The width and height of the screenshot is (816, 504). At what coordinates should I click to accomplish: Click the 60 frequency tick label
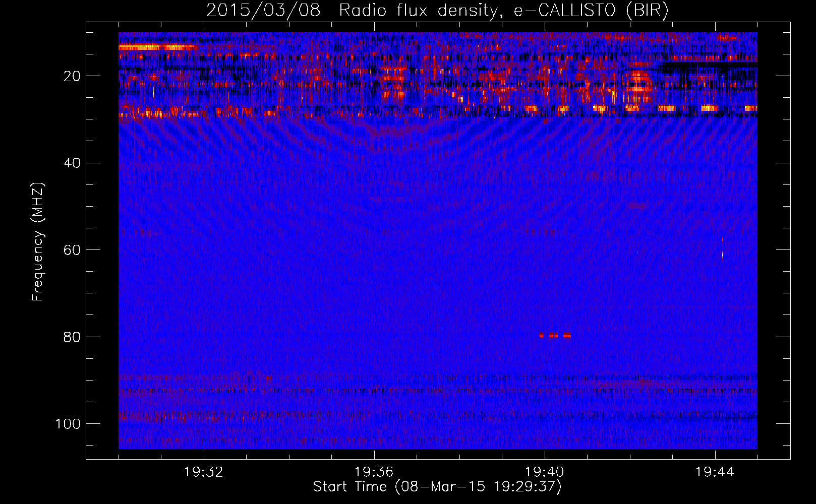72,250
